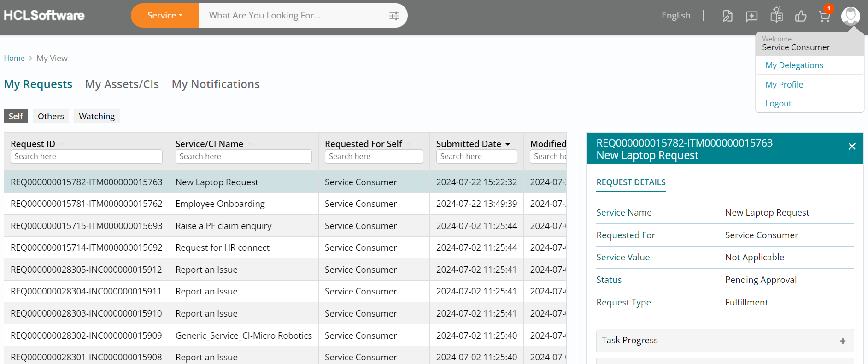Select the Self filter
This screenshot has width=868, height=364.
click(16, 116)
